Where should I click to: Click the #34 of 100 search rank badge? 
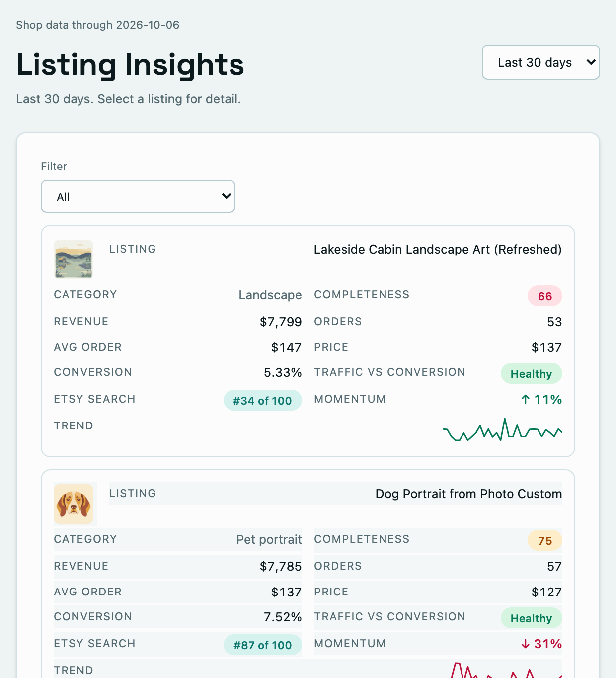pos(262,400)
